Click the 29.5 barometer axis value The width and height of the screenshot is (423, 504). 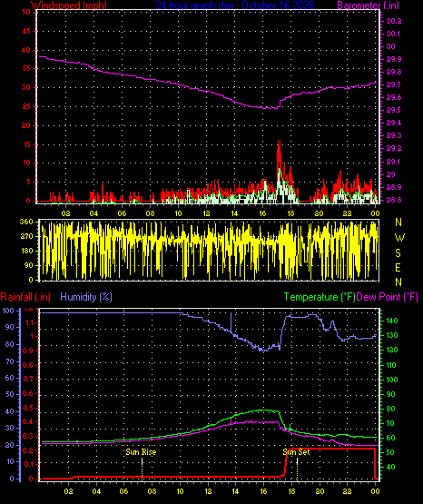pos(393,110)
